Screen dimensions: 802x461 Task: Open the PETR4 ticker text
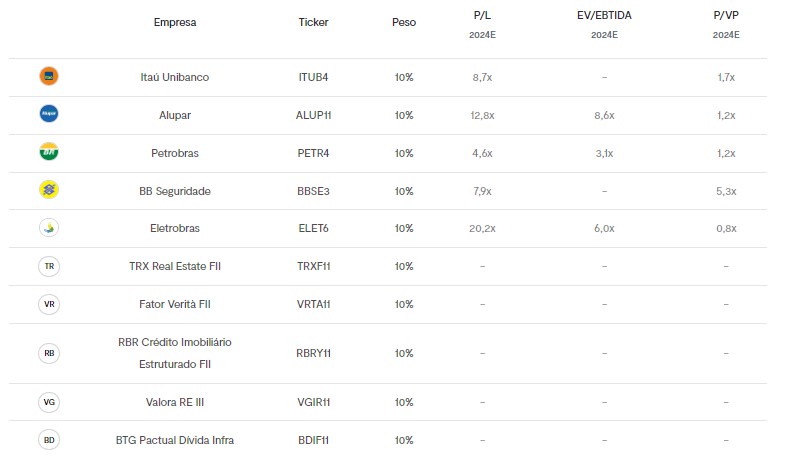click(x=314, y=153)
